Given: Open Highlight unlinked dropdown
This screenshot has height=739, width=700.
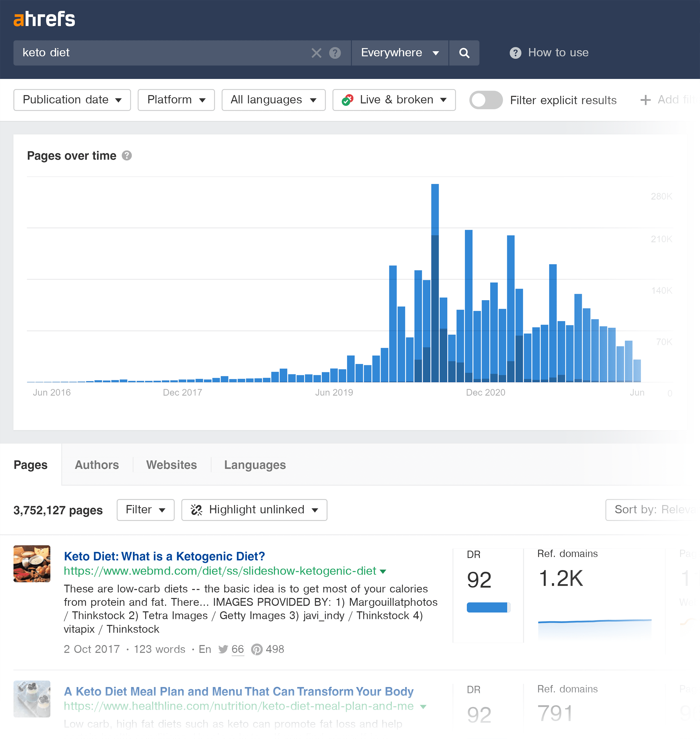Looking at the screenshot, I should point(254,510).
